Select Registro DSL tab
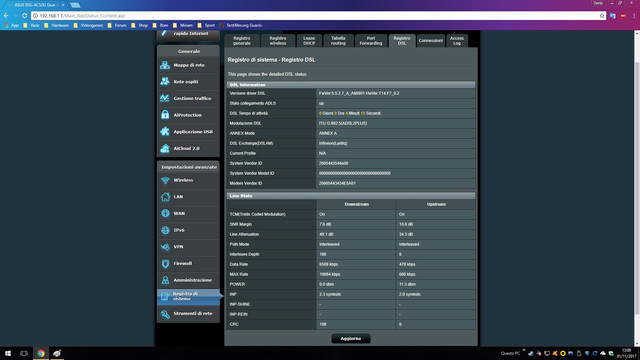Screen dimensions: 640x360 402,40
